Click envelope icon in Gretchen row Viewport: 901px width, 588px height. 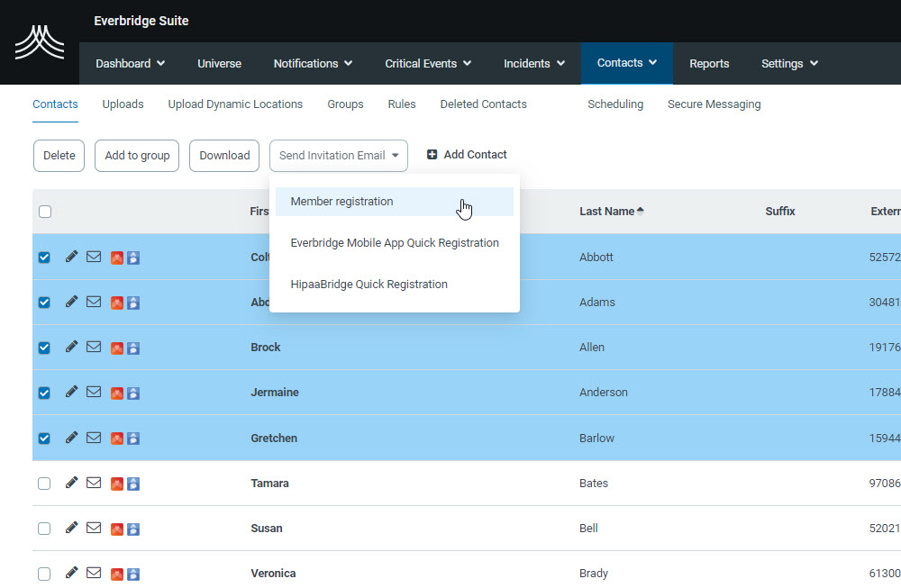94,438
